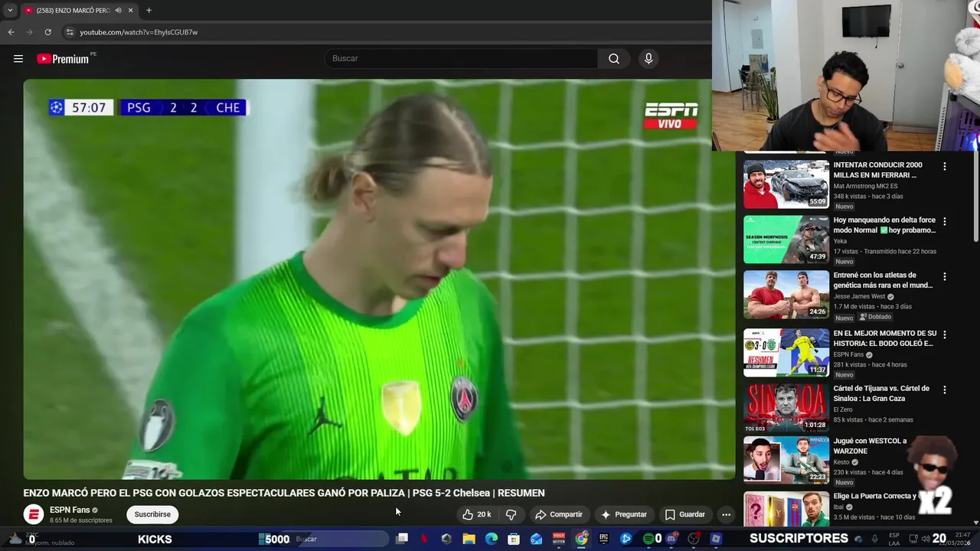Screen dimensions: 980x551
Task: Open options menu for genética rara video
Action: pyautogui.click(x=945, y=276)
